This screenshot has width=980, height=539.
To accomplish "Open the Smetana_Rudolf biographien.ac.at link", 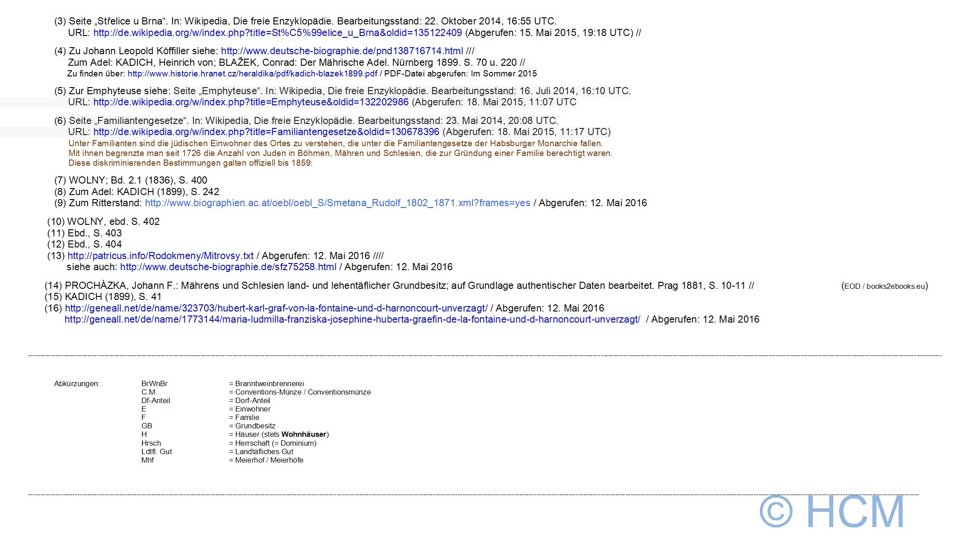I will pyautogui.click(x=337, y=203).
